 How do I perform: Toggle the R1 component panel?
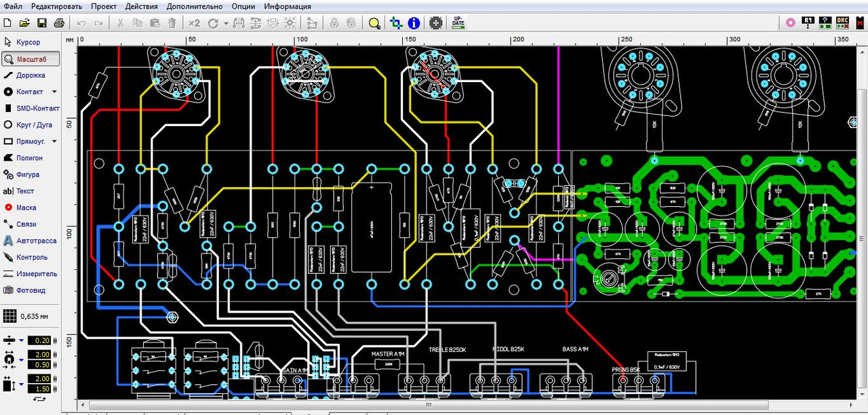(x=808, y=23)
